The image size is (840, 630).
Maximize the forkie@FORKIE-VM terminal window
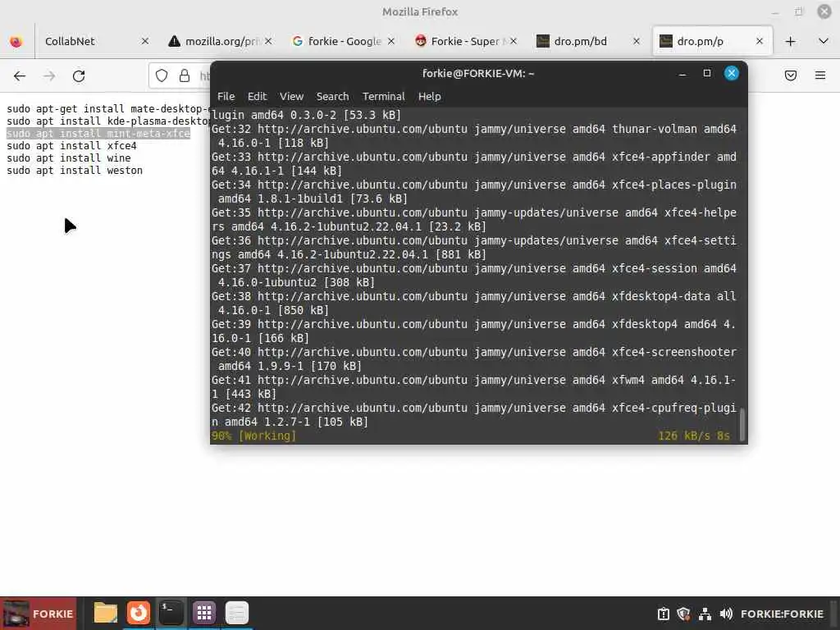tap(706, 73)
